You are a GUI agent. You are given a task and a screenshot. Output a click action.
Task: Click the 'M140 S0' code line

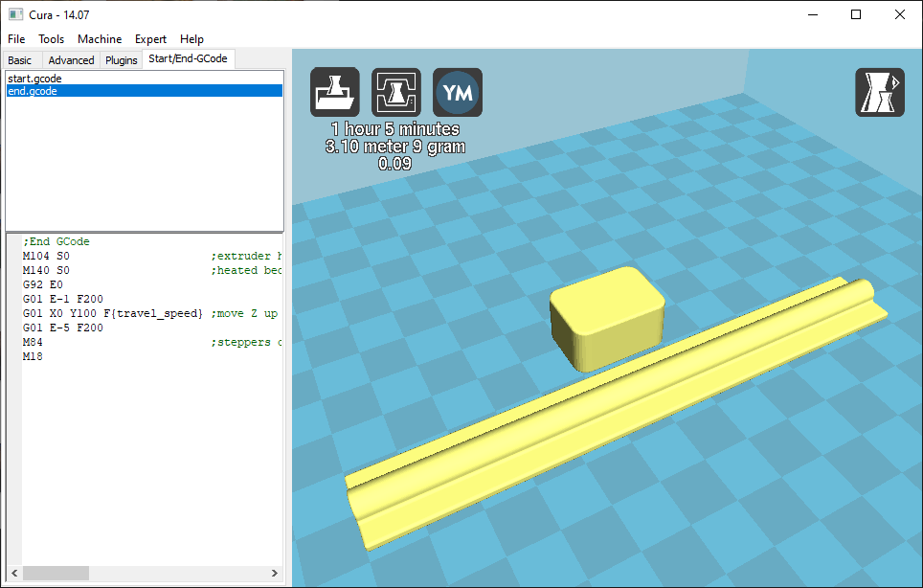click(x=46, y=270)
